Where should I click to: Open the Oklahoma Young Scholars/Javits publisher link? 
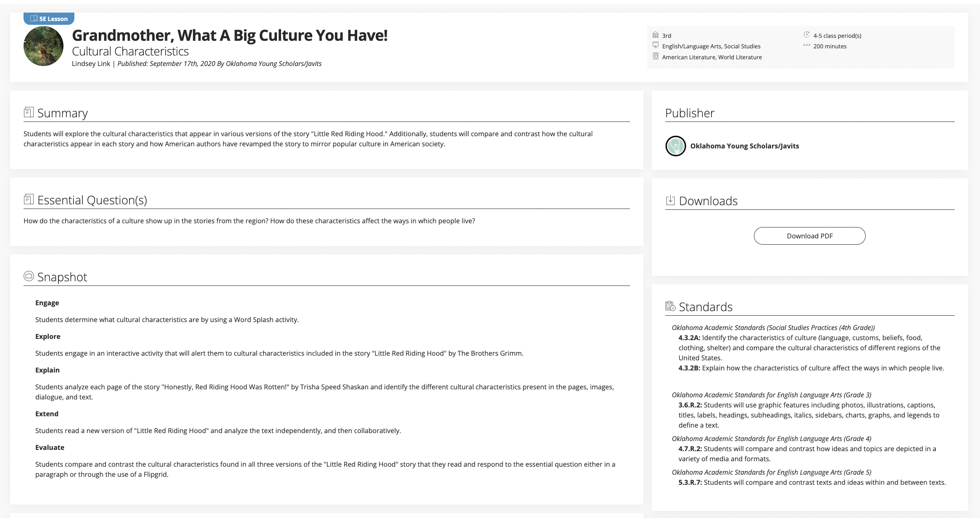click(x=745, y=146)
